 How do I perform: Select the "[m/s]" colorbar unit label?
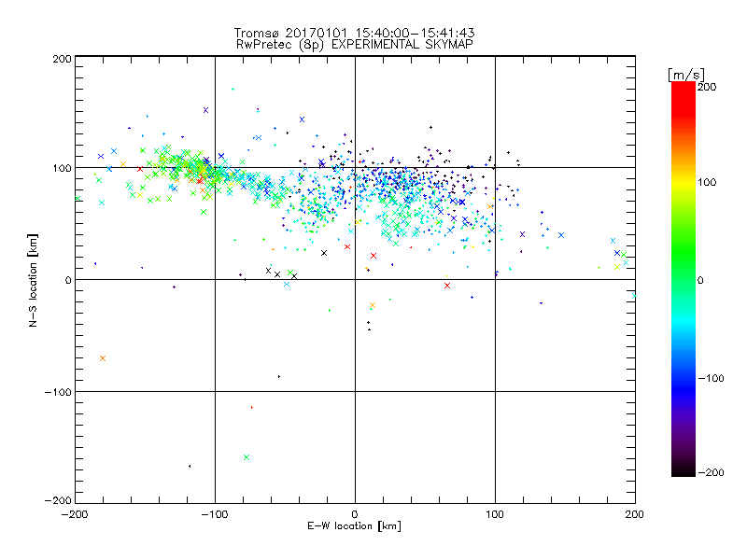(x=686, y=75)
